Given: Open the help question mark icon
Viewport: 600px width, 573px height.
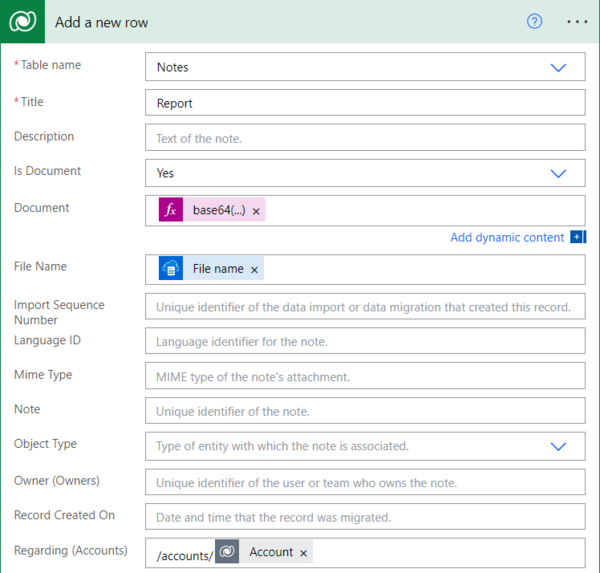Looking at the screenshot, I should pos(534,22).
